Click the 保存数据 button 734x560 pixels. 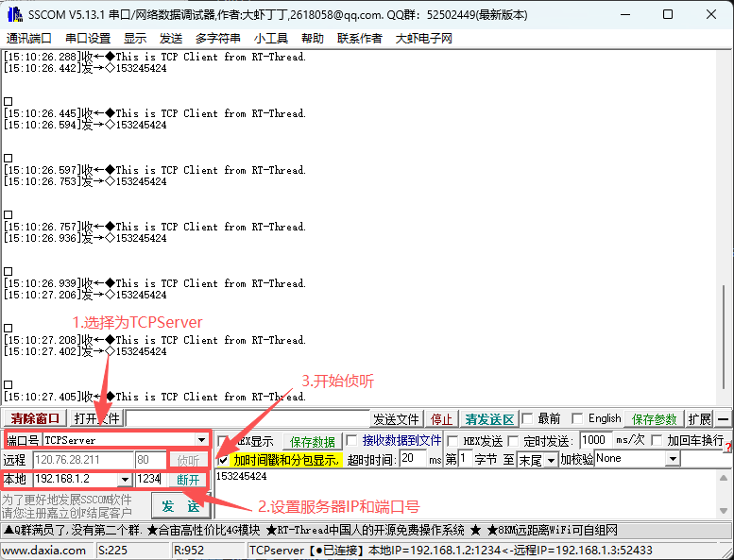coord(313,441)
